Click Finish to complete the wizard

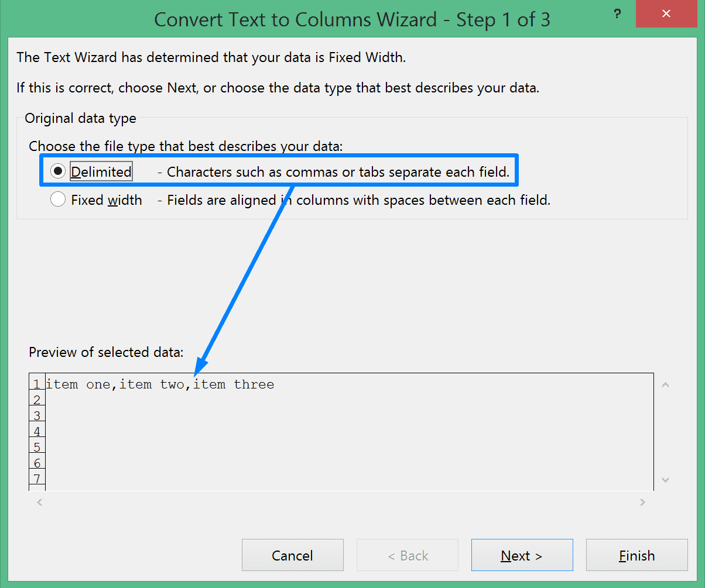pyautogui.click(x=636, y=555)
